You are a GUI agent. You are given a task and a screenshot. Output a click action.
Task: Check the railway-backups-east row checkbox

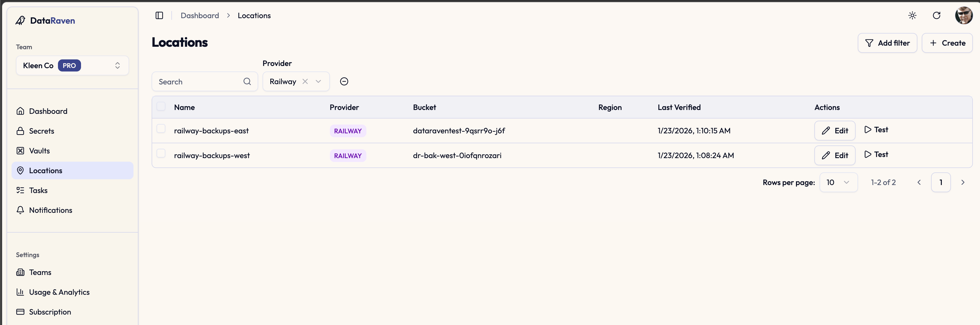click(161, 129)
